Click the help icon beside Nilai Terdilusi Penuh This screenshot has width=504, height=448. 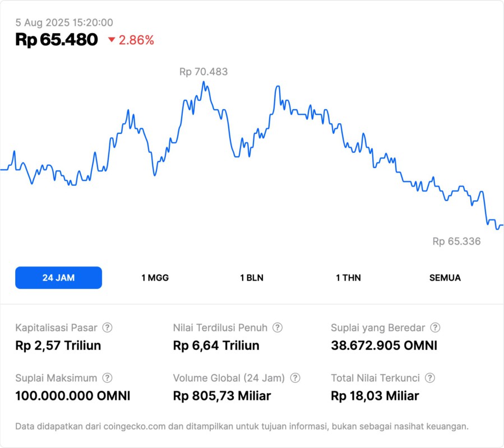(278, 328)
